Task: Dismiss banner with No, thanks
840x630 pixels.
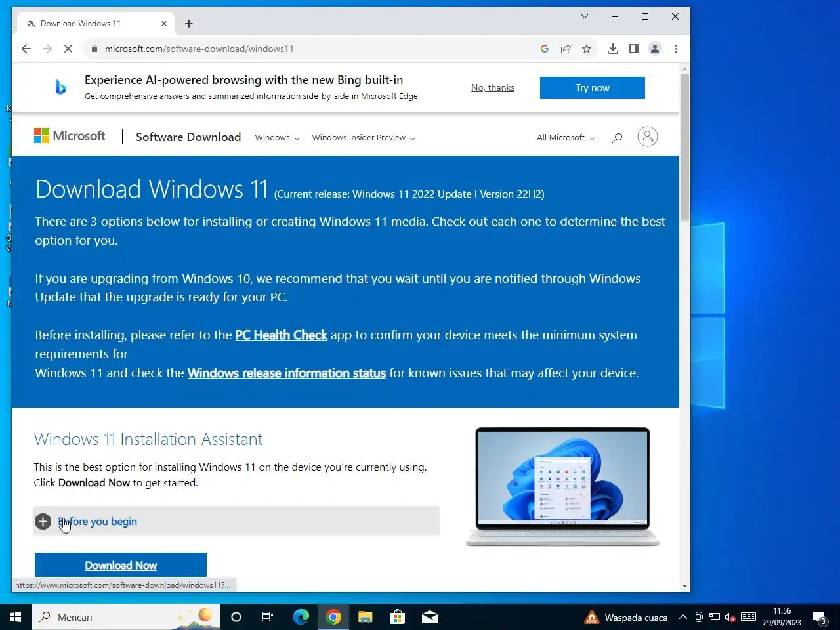Action: tap(493, 87)
